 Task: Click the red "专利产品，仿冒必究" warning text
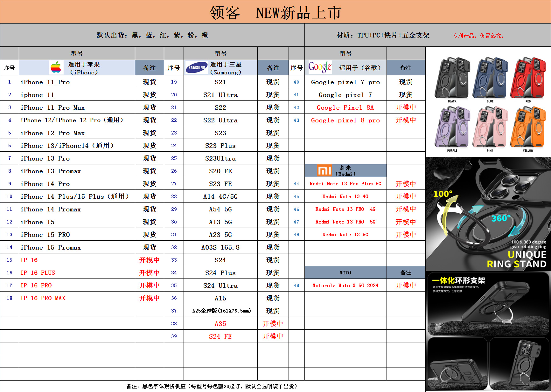pyautogui.click(x=478, y=36)
